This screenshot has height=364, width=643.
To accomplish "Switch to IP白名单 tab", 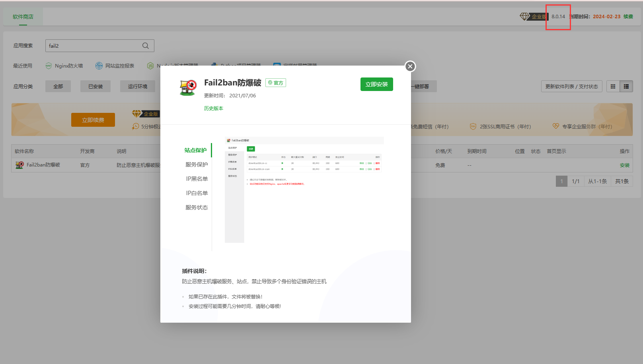I will pos(197,193).
